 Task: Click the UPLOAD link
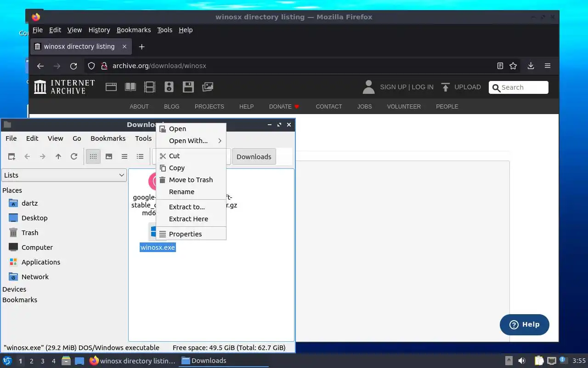click(461, 87)
